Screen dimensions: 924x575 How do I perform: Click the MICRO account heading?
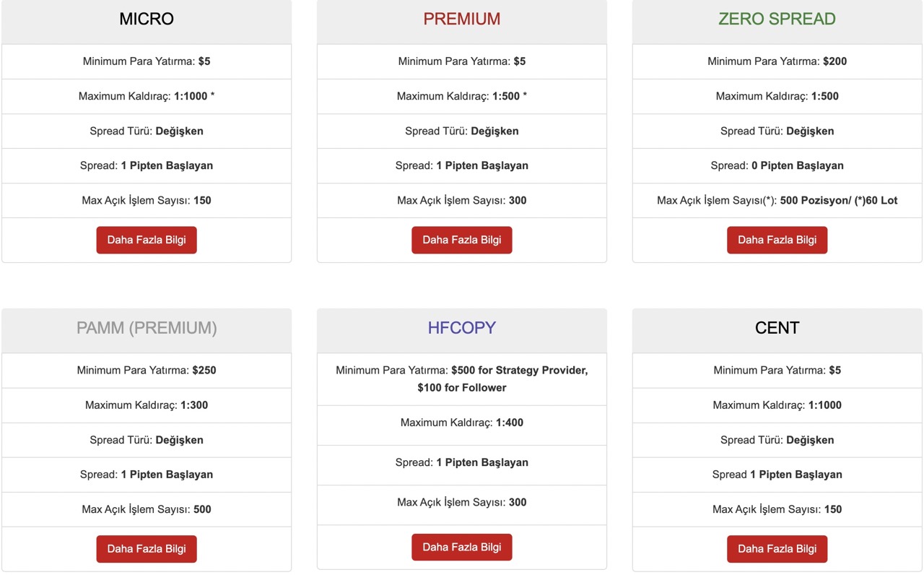(147, 19)
